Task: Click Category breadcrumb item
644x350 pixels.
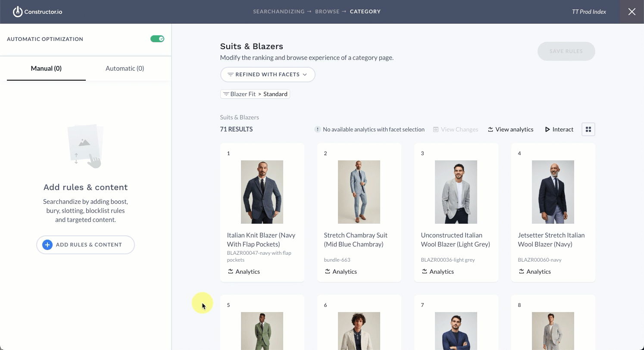Action: (x=365, y=12)
